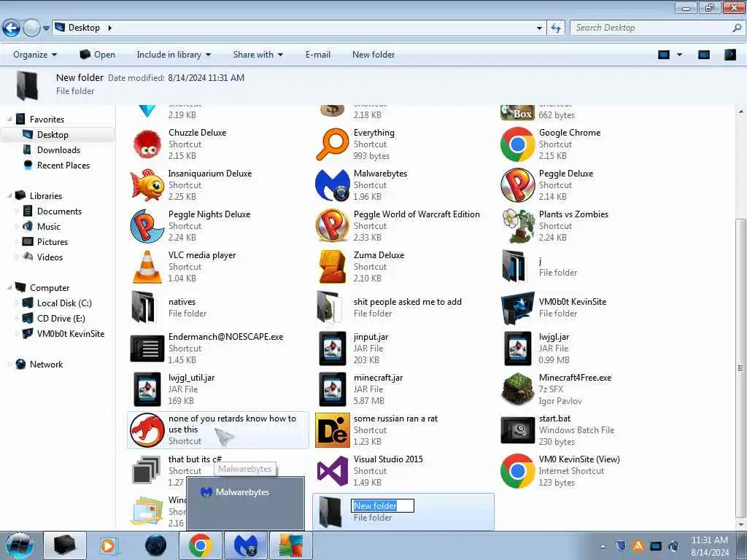The width and height of the screenshot is (747, 560).
Task: Open the Chuzzle Deluxe shortcut icon
Action: click(147, 144)
